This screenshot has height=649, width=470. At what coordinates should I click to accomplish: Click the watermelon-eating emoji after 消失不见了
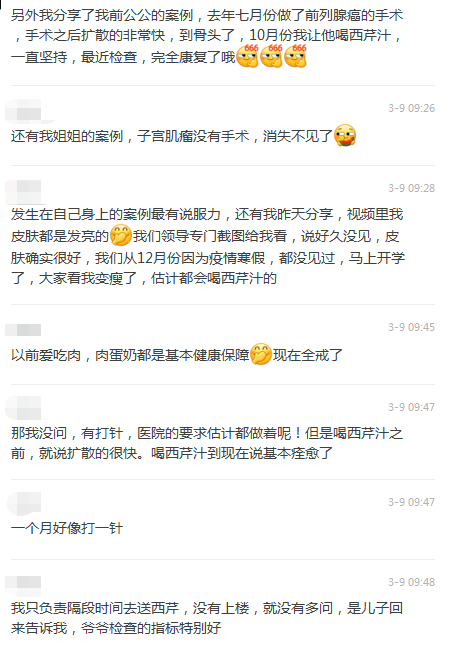[x=345, y=136]
